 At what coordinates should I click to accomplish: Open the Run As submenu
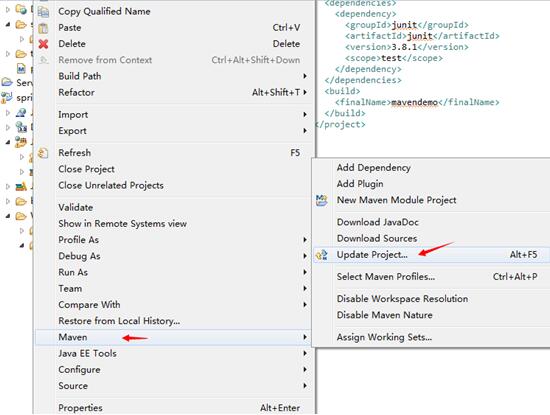174,272
